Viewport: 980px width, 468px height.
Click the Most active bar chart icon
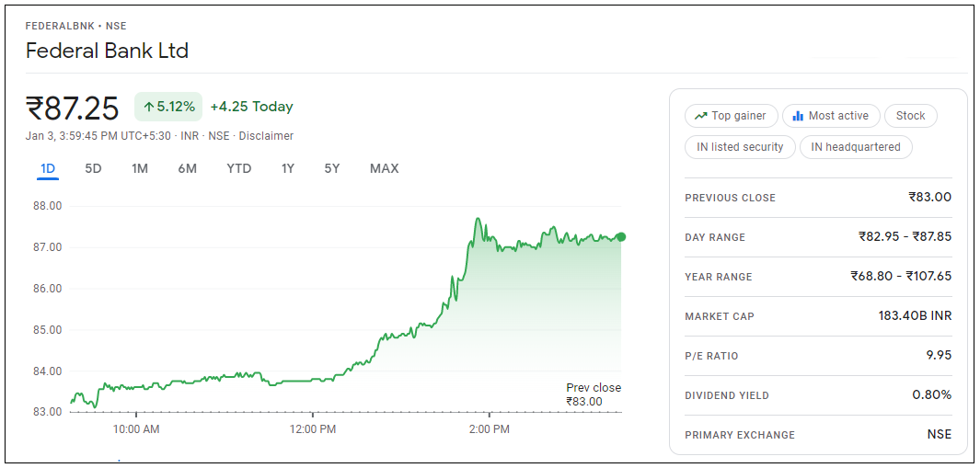click(798, 116)
